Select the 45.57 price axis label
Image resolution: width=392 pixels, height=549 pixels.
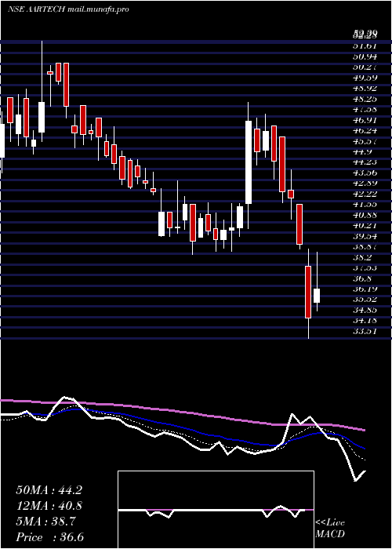tap(365, 141)
